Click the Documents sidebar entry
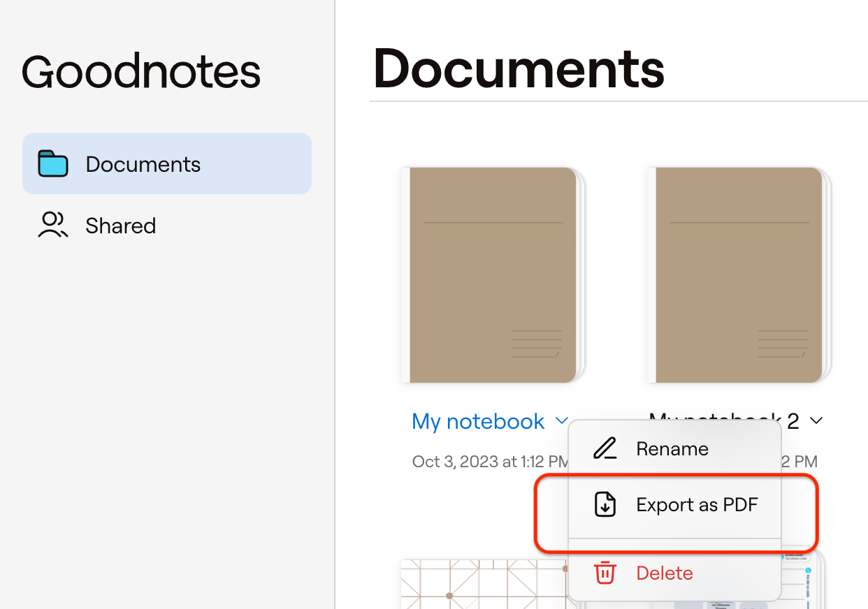Image resolution: width=868 pixels, height=609 pixels. (143, 163)
